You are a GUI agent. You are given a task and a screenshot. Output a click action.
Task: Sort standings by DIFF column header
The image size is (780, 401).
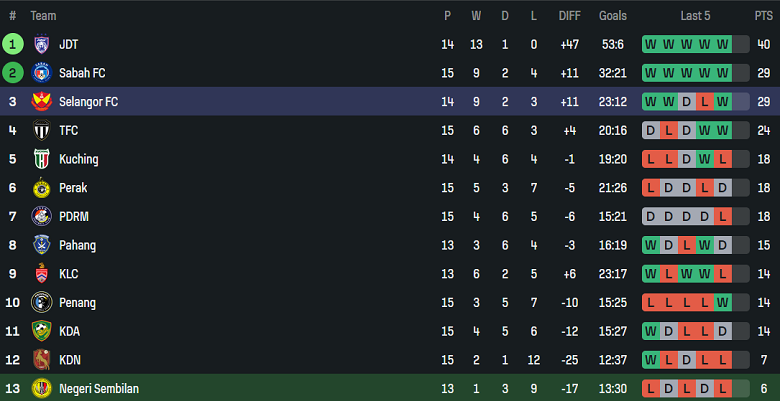[x=569, y=16]
